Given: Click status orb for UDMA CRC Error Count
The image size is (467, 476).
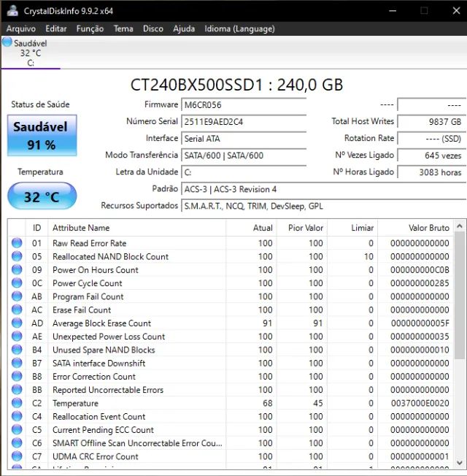Looking at the screenshot, I should pyautogui.click(x=17, y=456).
